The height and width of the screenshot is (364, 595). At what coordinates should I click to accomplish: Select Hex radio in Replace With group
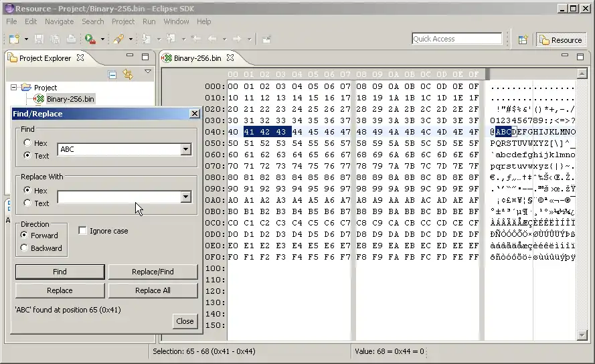tap(27, 190)
